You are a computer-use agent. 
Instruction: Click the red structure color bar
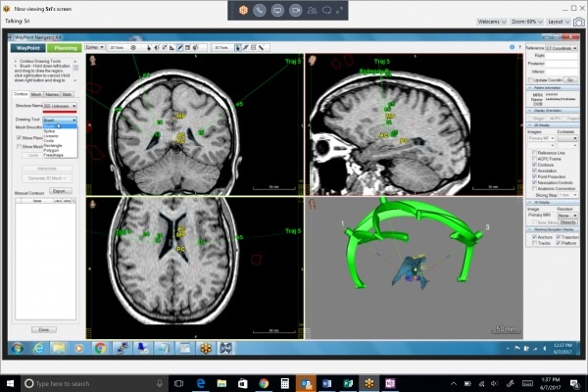point(60,112)
